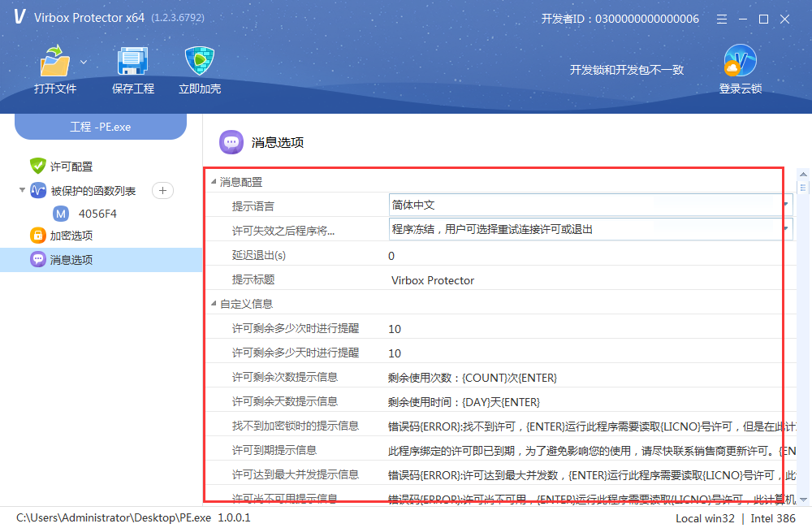Edit 许可剩余多少天时进行提醒 value 10
Screen dimensions: 812x528
pyautogui.click(x=395, y=353)
